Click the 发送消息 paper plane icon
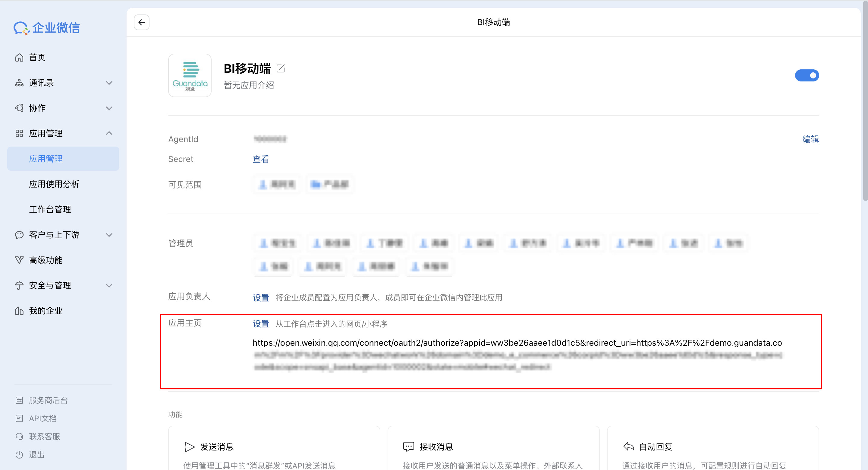868x470 pixels. point(190,447)
